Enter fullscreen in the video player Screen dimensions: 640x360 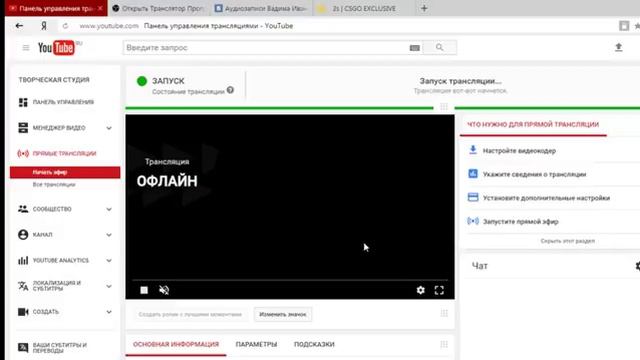pos(439,290)
